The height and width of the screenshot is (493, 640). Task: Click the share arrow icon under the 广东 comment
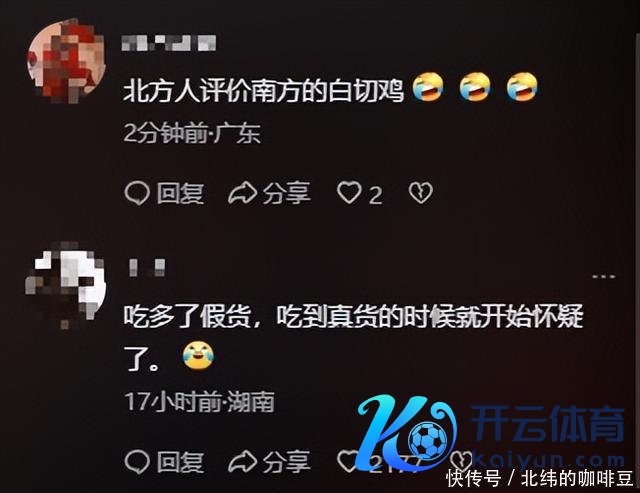tap(242, 193)
